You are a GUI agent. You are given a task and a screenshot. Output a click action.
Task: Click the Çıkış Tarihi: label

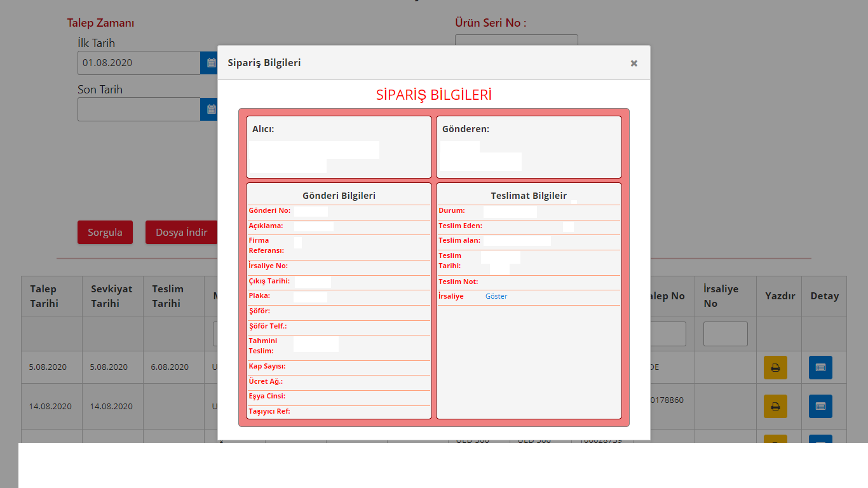coord(269,281)
